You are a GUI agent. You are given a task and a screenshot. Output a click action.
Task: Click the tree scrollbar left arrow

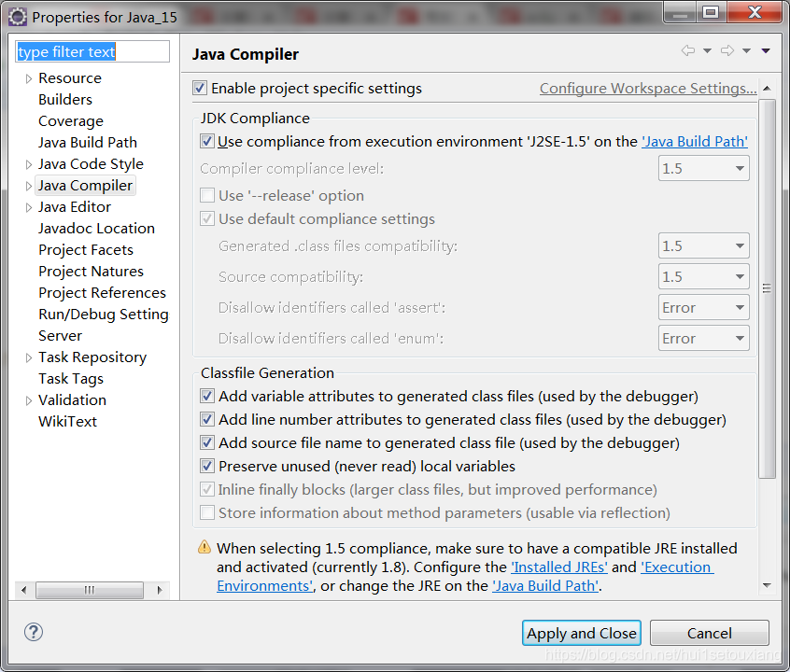tap(23, 589)
